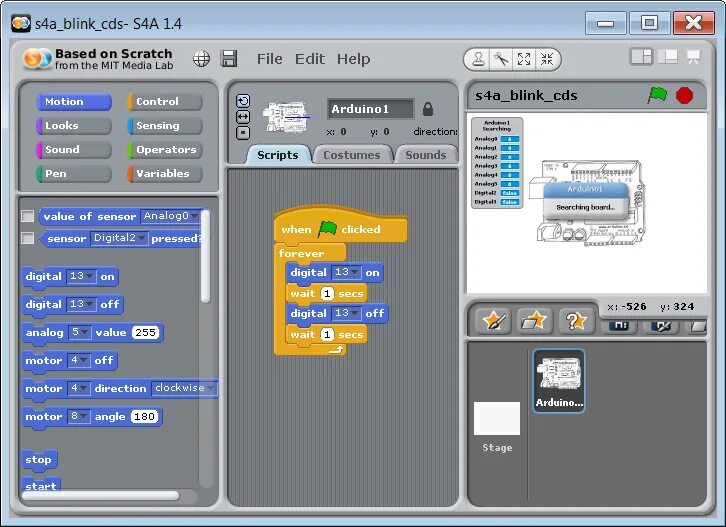The height and width of the screenshot is (527, 726).
Task: Set rotation style to can rotate
Action: pos(243,100)
